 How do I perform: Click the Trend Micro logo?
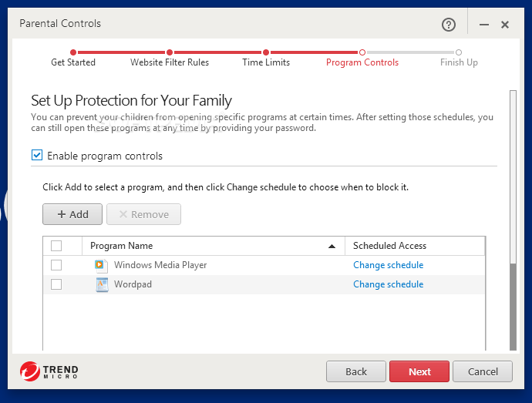pos(49,371)
